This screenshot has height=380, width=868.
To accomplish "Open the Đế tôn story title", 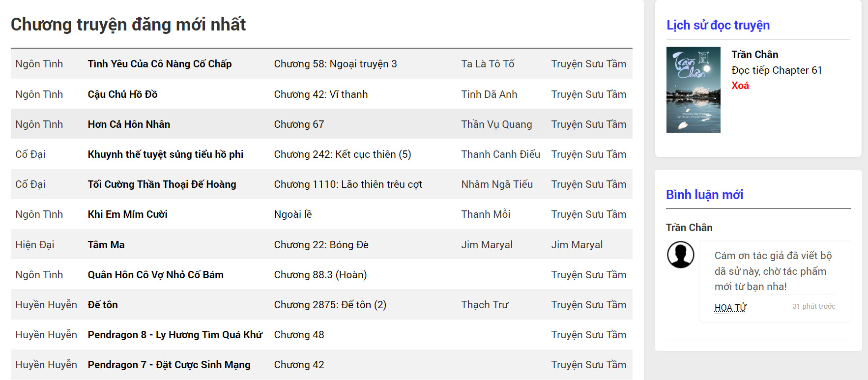I will pos(103,305).
